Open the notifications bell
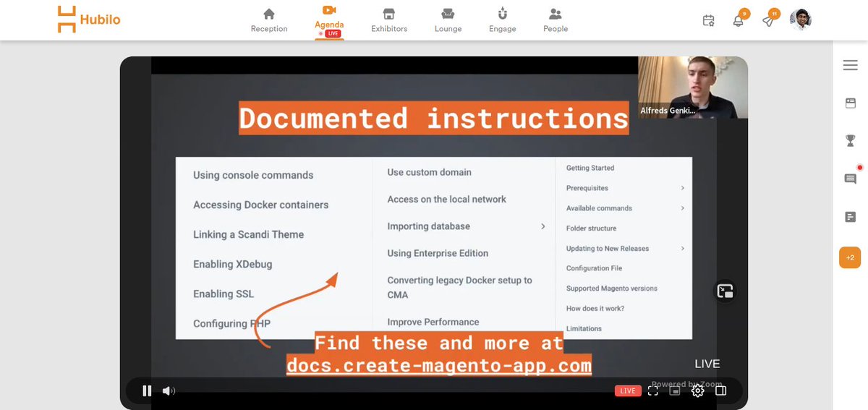 (739, 20)
